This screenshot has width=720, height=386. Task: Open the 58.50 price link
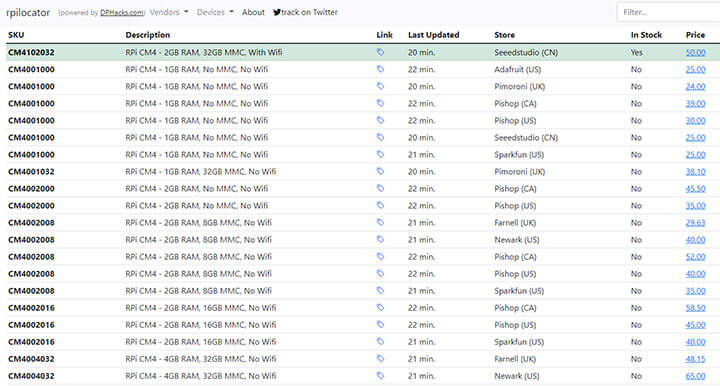click(x=695, y=308)
